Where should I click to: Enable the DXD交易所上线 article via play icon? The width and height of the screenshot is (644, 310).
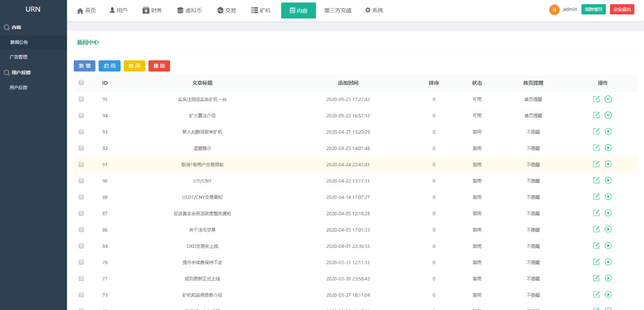click(x=608, y=246)
